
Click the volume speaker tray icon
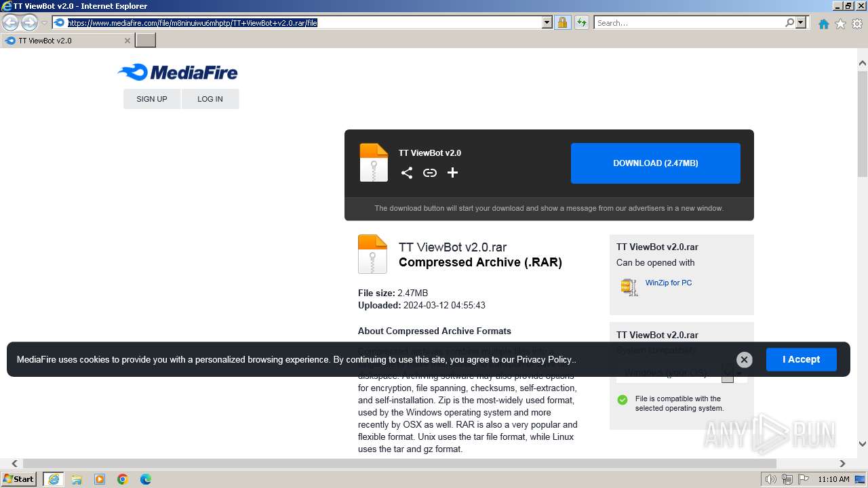pyautogui.click(x=771, y=479)
